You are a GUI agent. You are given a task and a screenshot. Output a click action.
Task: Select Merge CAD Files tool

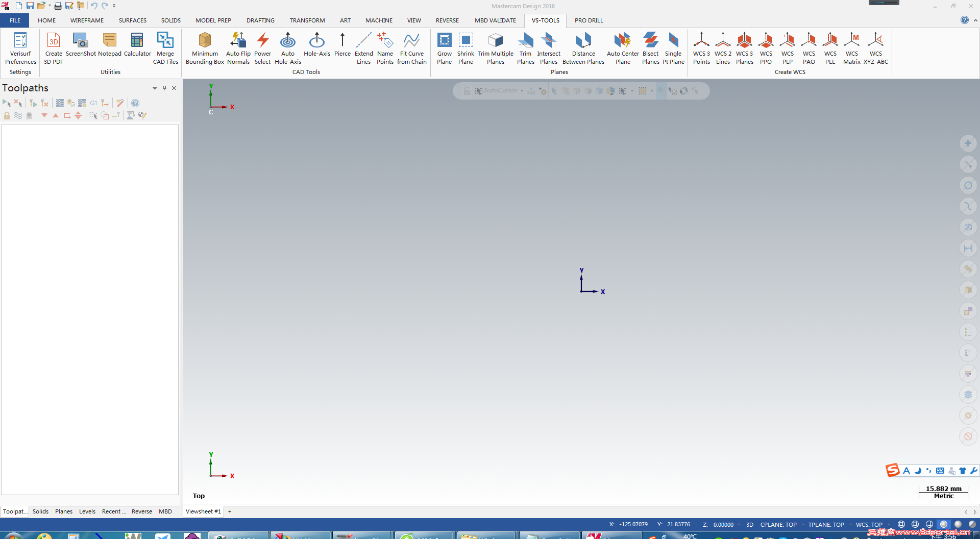point(165,48)
